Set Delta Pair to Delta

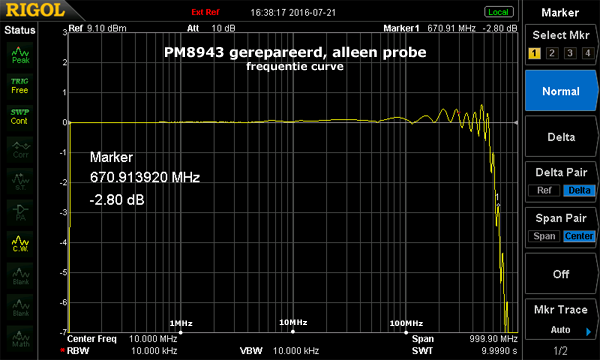579,190
